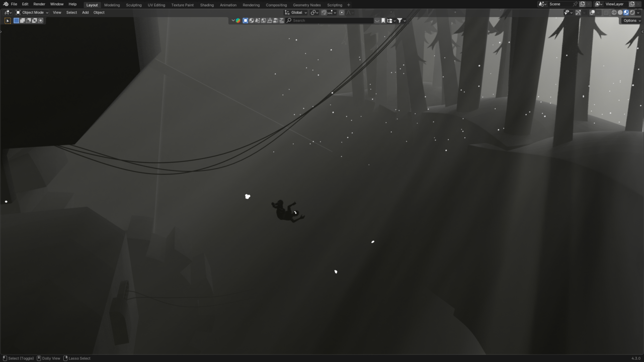
Task: Open the File menu
Action: tap(14, 4)
